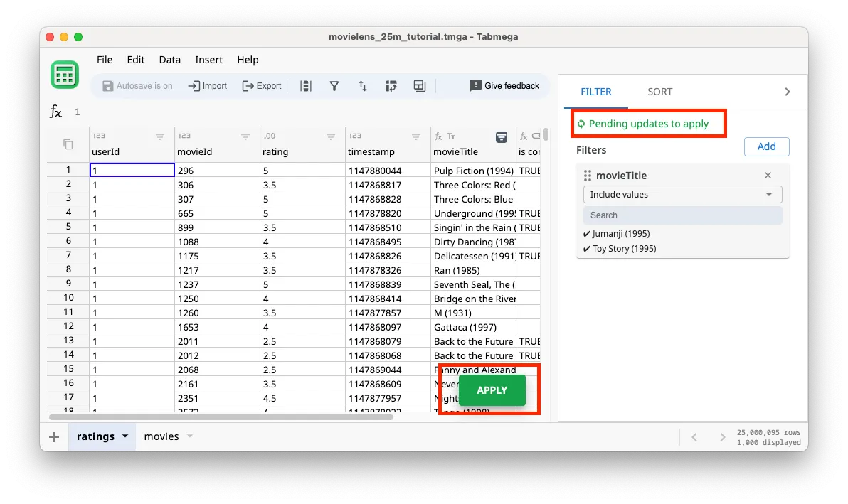Click the merge tables toolbar icon
Screen dimensions: 848x504
pos(419,85)
